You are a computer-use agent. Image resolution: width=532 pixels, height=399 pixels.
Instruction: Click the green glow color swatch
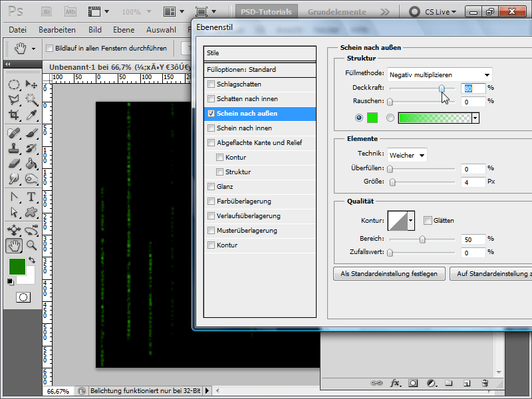pos(372,118)
